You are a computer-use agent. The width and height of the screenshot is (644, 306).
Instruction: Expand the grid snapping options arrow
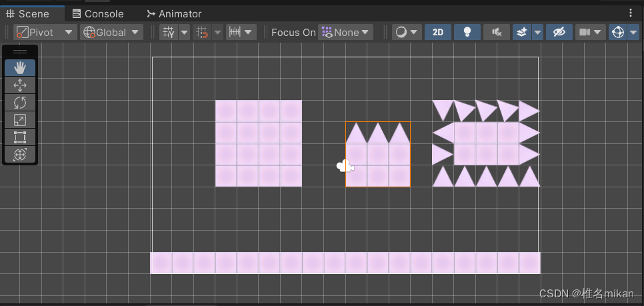click(218, 32)
